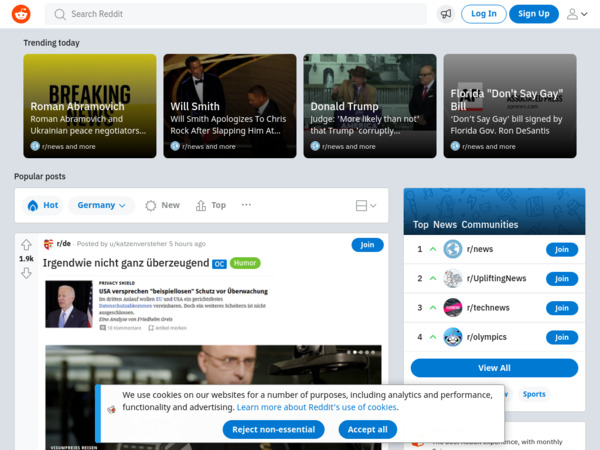Viewport: 600px width, 450px height.
Task: Click the r/news icon on Donald Trump card
Action: point(315,146)
